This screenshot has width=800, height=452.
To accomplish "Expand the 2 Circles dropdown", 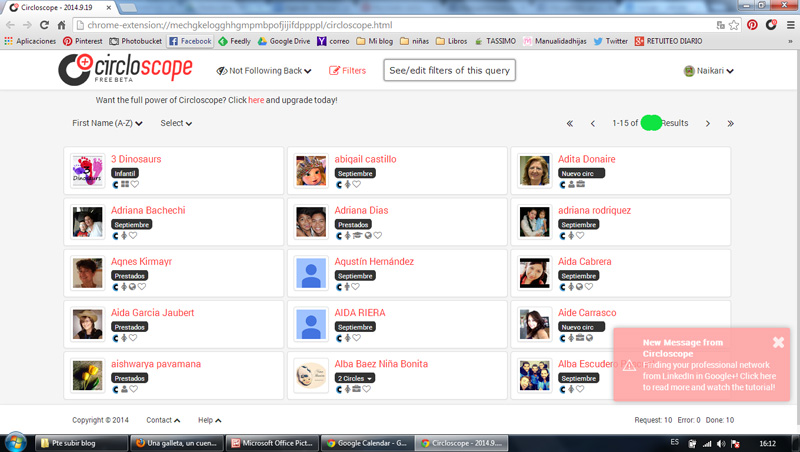I will [355, 378].
